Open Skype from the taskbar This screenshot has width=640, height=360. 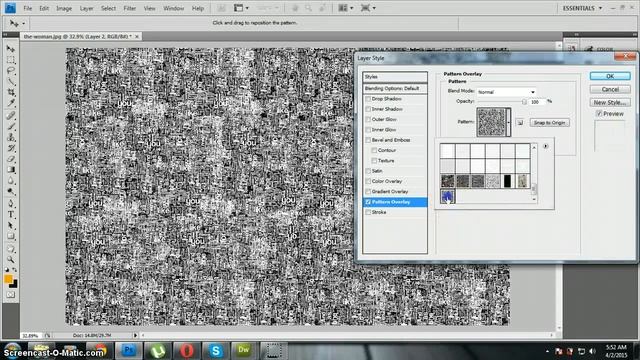216,350
